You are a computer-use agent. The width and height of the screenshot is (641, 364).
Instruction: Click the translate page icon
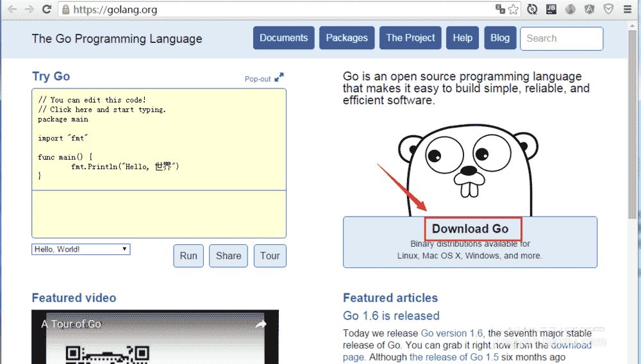pos(500,9)
